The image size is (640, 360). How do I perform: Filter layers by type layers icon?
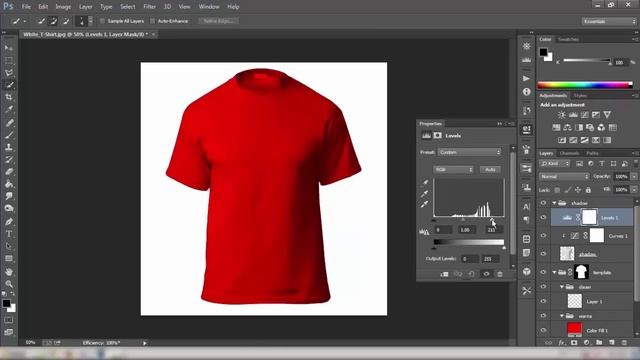click(602, 164)
